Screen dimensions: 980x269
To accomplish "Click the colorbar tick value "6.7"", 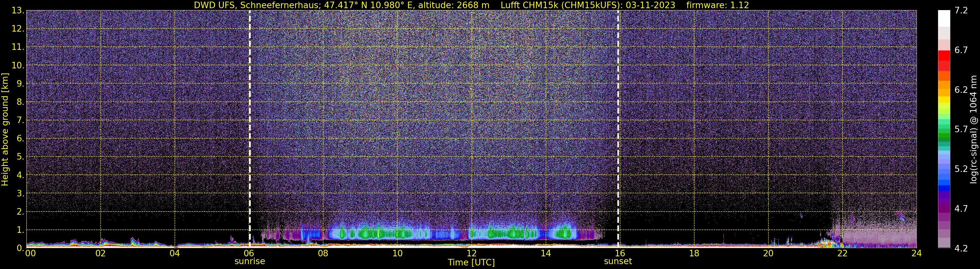I will pos(960,50).
